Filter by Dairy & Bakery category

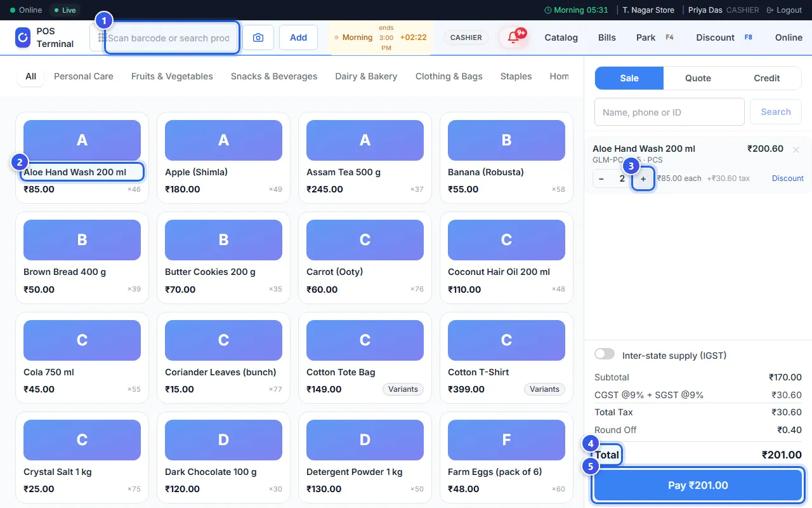(x=366, y=76)
